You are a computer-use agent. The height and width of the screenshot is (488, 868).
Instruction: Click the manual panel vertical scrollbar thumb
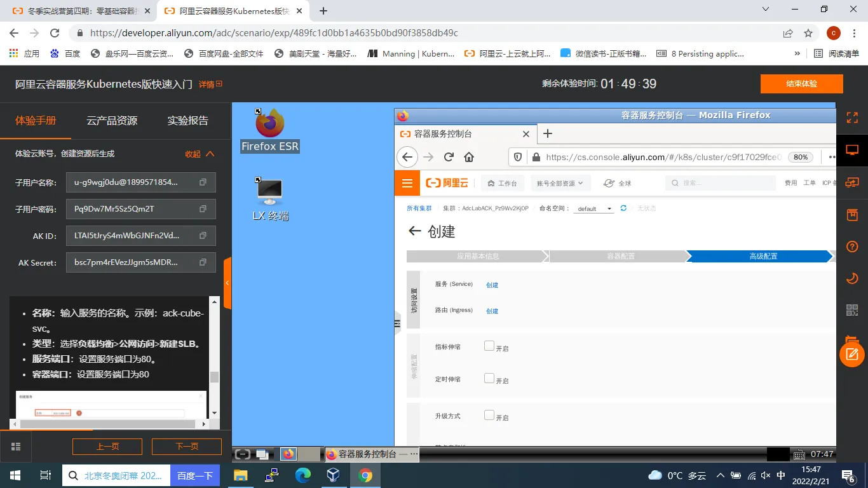pos(214,377)
